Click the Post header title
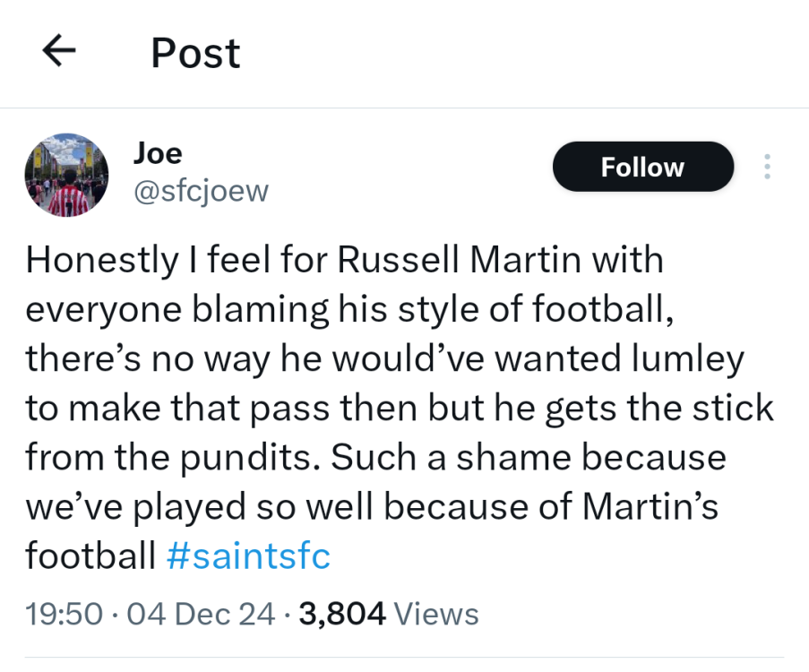This screenshot has width=809, height=672. 195,53
